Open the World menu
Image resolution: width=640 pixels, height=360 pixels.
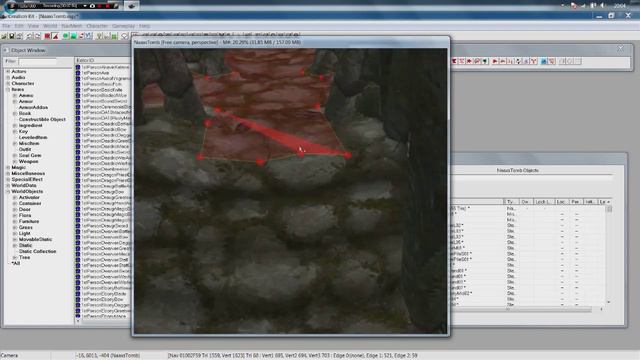pos(50,26)
